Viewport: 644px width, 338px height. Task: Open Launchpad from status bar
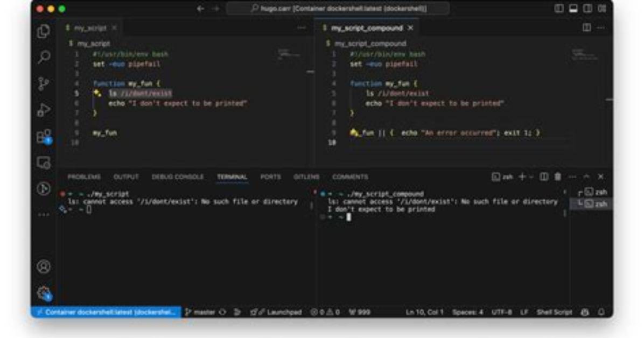point(276,312)
